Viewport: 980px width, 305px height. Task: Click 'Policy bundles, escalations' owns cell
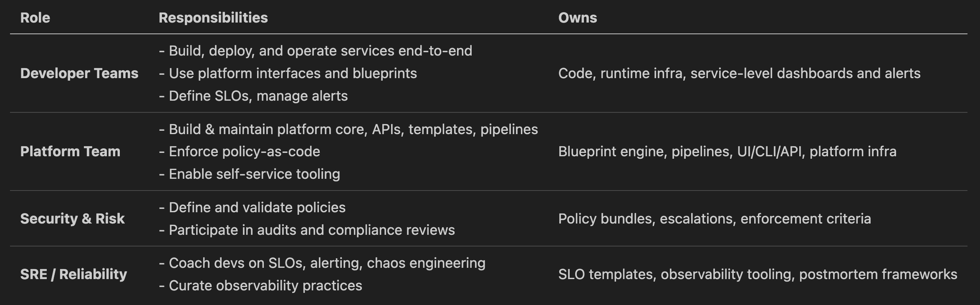click(715, 219)
